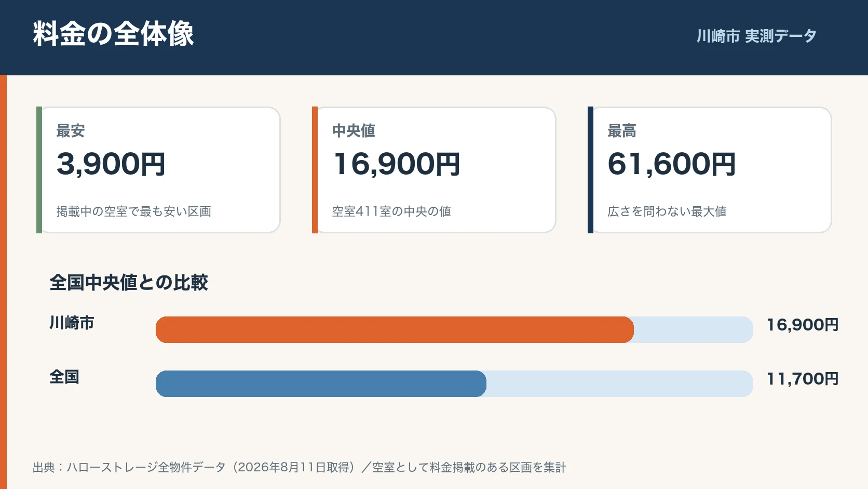Click the 最安 card label

[x=71, y=130]
